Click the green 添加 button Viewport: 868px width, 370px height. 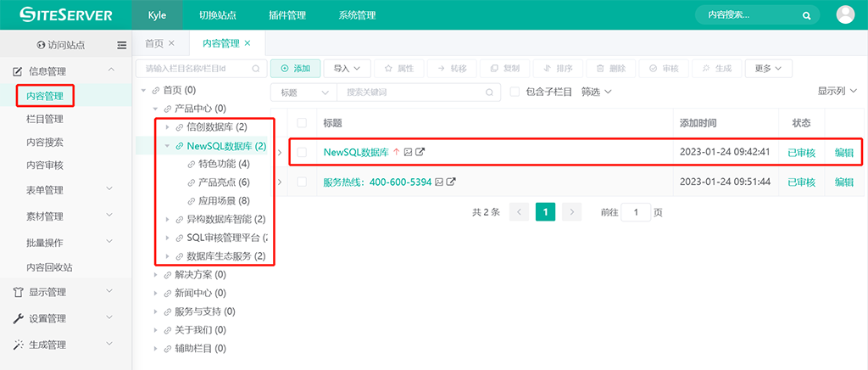pos(295,68)
